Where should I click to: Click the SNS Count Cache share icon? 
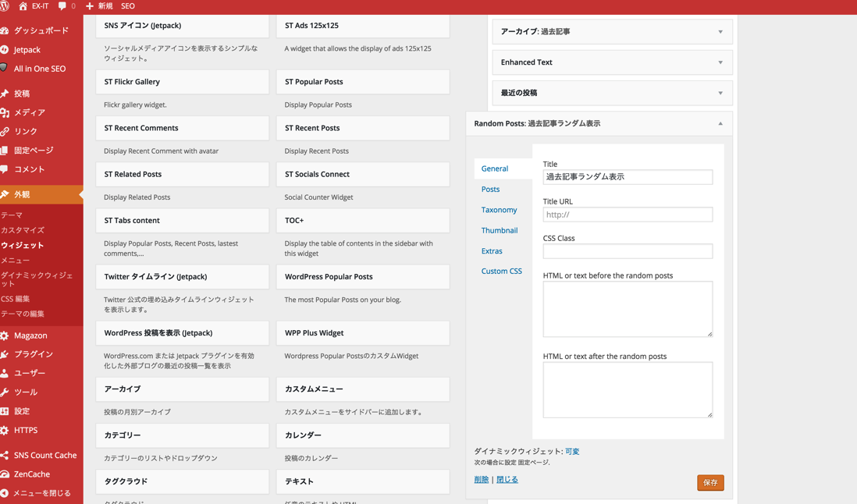point(5,456)
